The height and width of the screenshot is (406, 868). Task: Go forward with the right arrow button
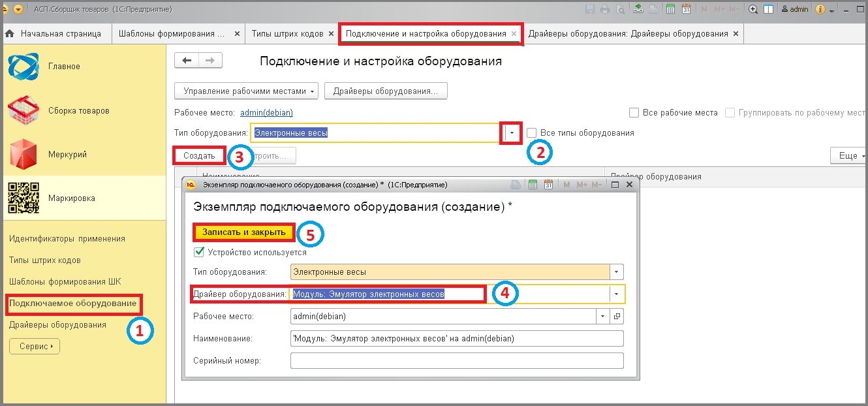tap(210, 61)
